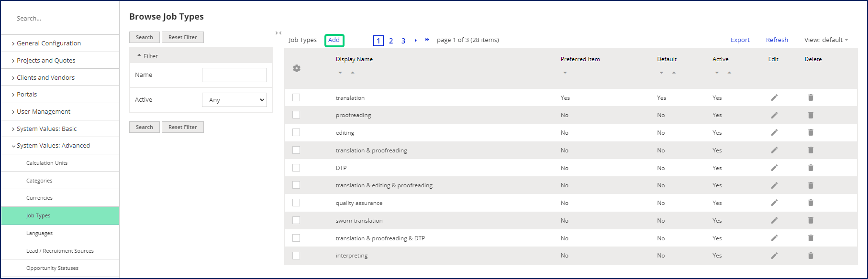The width and height of the screenshot is (868, 279).
Task: Open the Active filter dropdown
Action: (234, 100)
